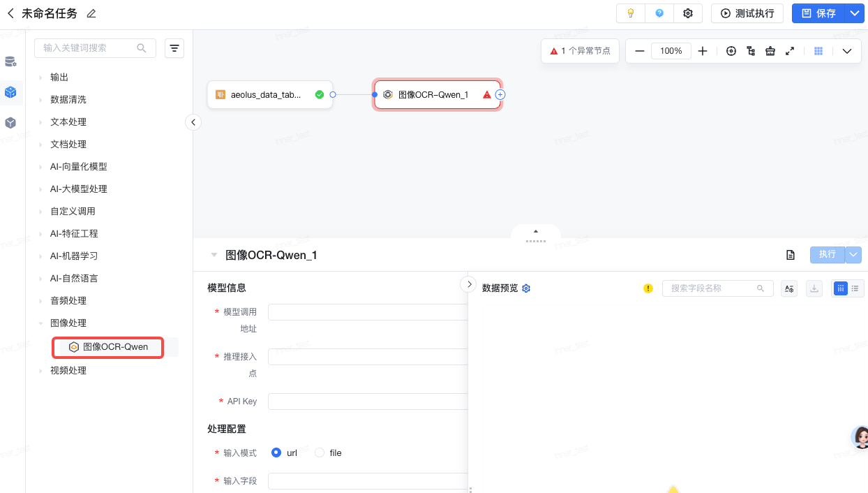Go back with the left arrow beside 未命名任务

tap(10, 13)
